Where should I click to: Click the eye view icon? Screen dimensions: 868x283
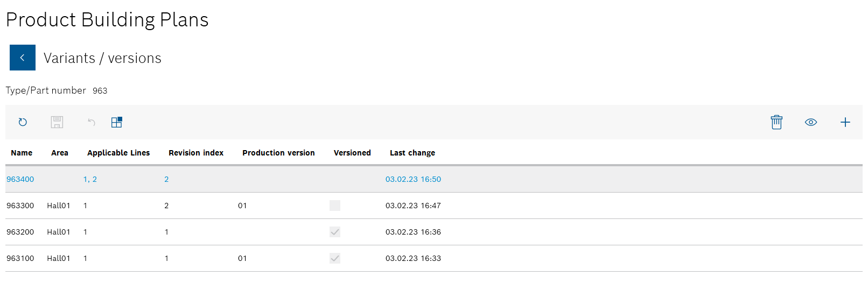click(811, 122)
